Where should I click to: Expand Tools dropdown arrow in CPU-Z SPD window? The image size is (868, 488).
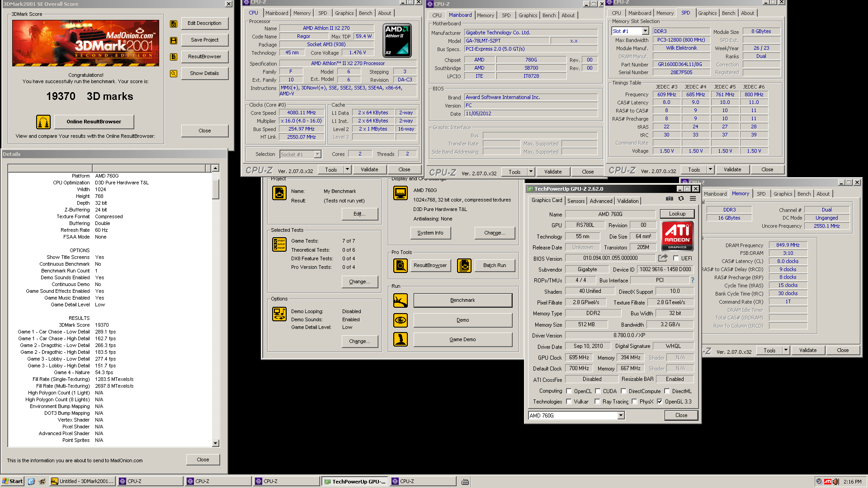click(x=710, y=170)
